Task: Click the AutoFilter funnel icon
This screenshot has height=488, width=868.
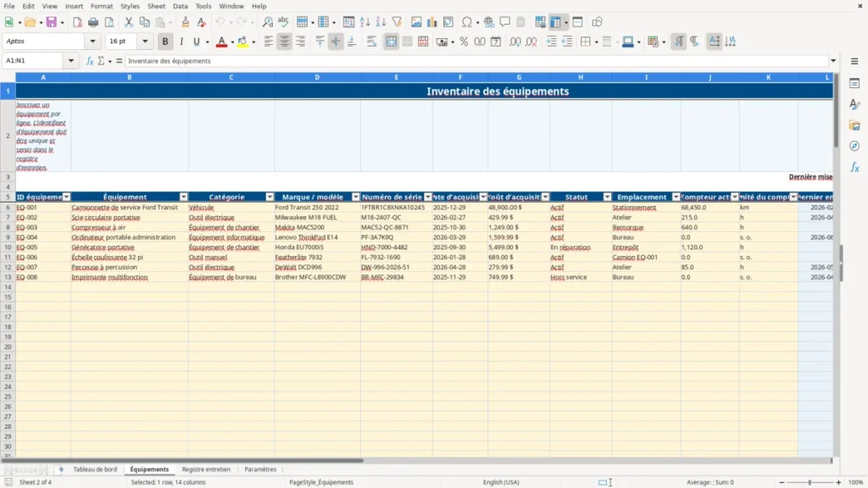Action: (397, 22)
